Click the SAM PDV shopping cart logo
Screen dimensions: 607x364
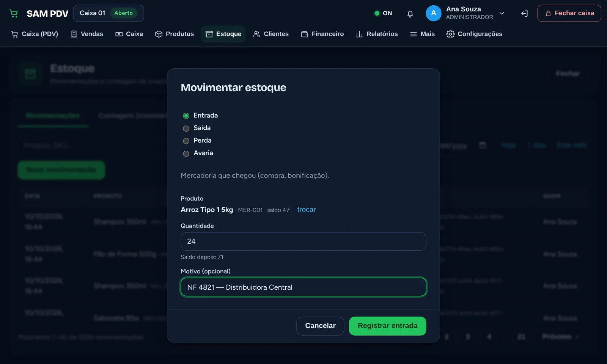point(14,13)
